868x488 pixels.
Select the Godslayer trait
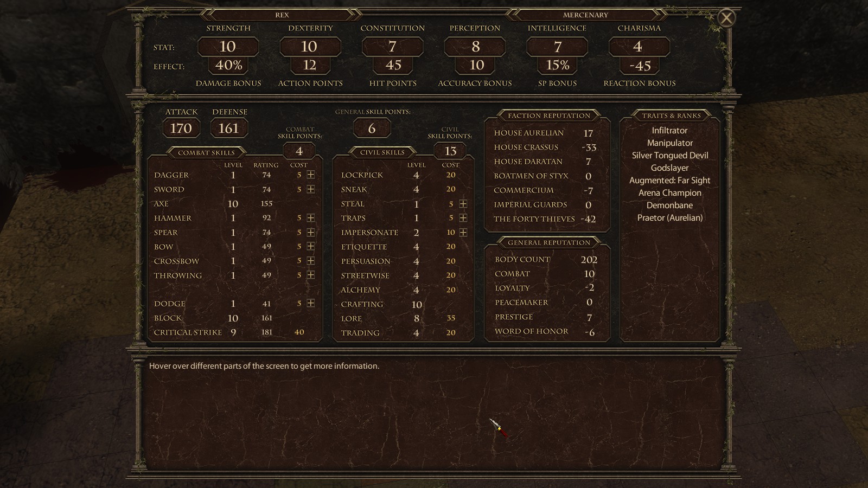pyautogui.click(x=670, y=168)
